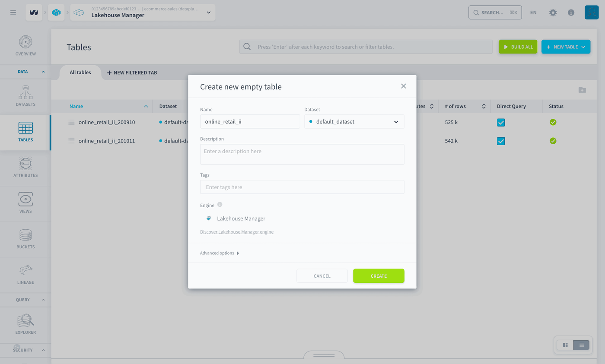The image size is (605, 364).
Task: Open Lineage in the sidebar
Action: [25, 275]
